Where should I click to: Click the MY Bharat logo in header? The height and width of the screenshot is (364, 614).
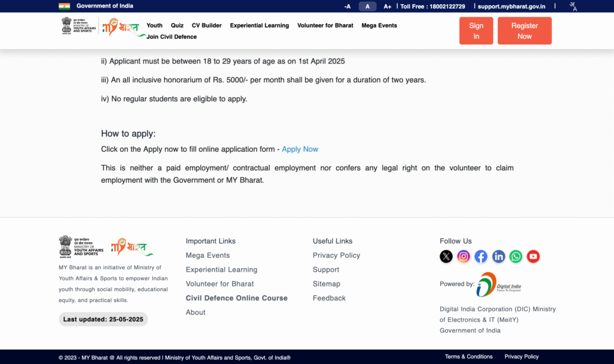point(124,28)
